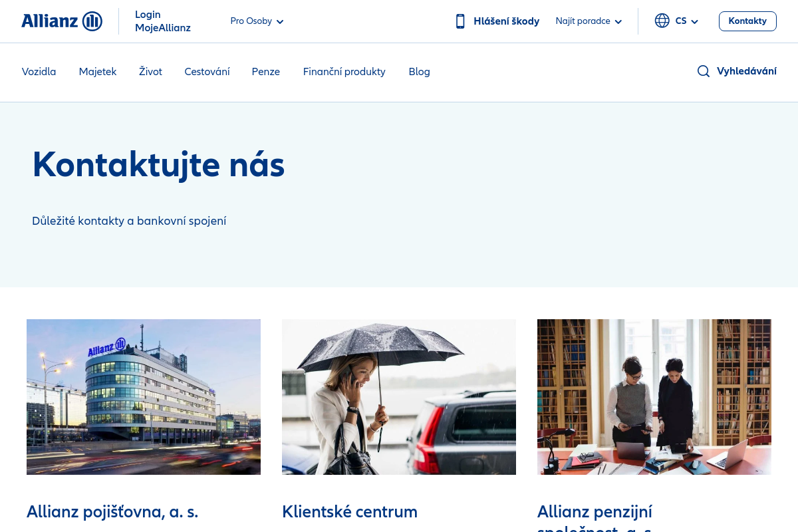Open Allianz pojišťovna, a. s. heading

click(x=112, y=511)
